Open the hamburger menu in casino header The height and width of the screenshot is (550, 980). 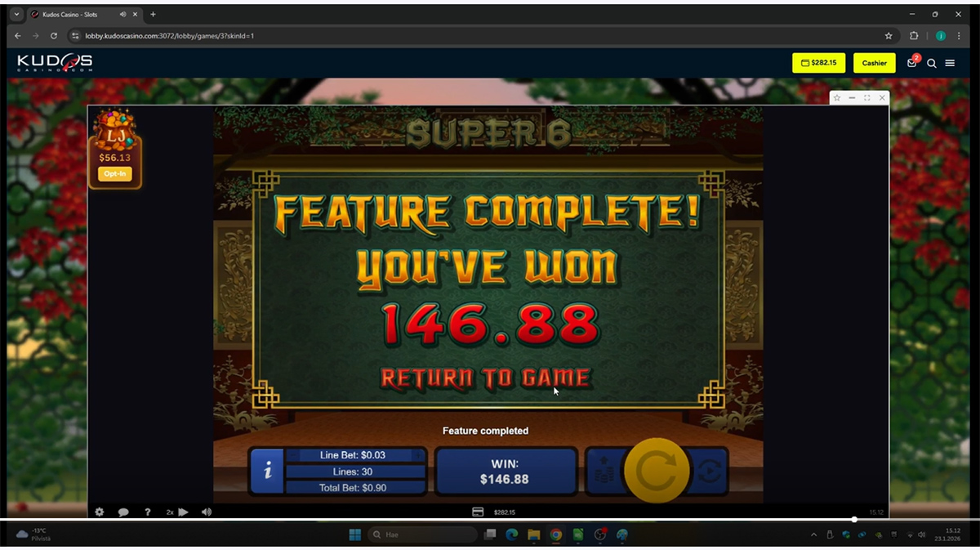(x=950, y=63)
